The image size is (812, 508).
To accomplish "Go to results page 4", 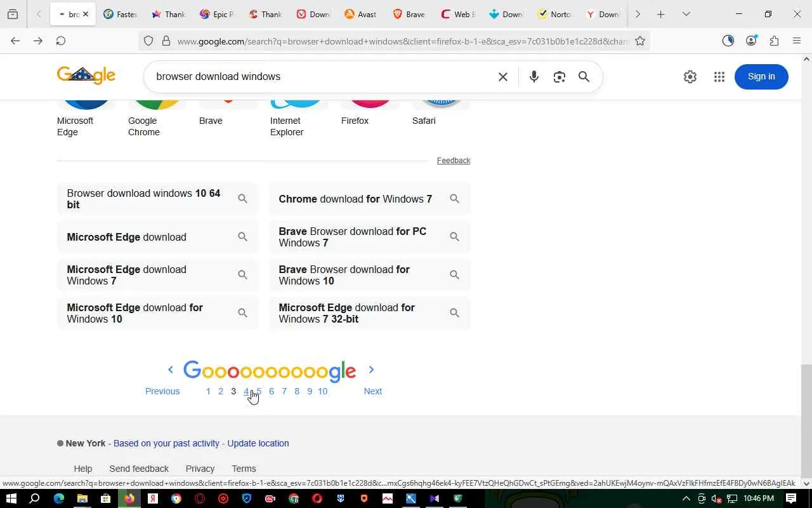I will click(x=246, y=391).
